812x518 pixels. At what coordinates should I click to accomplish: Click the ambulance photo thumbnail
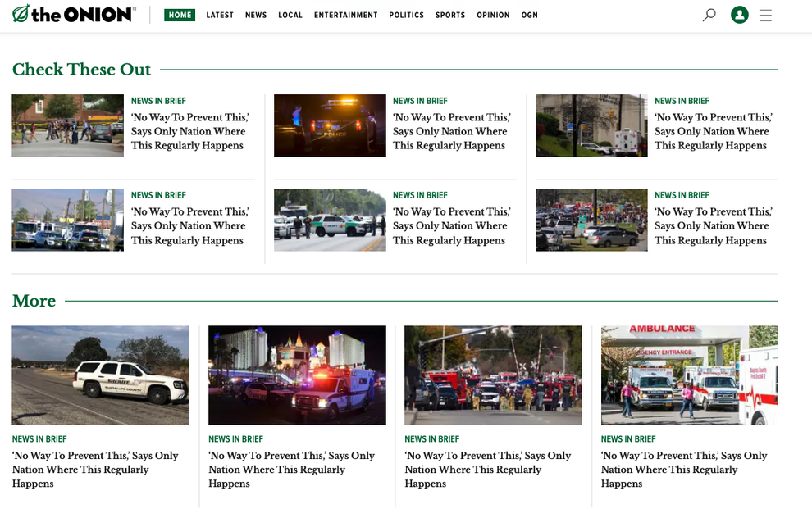pyautogui.click(x=689, y=375)
